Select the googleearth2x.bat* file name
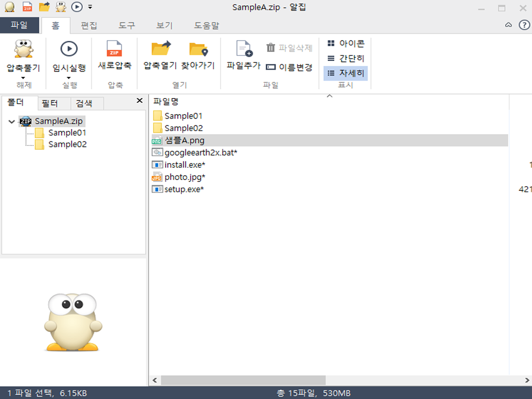The width and height of the screenshot is (532, 399). [201, 153]
